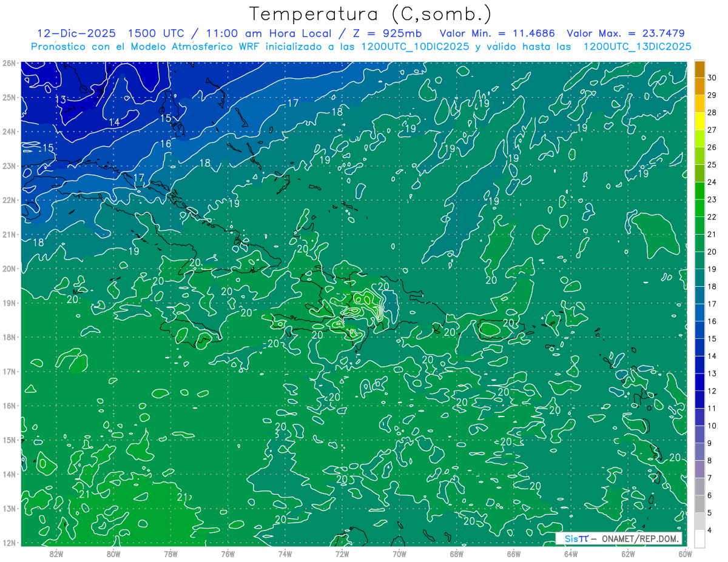Click the "1500 UTC" time text

click(x=155, y=33)
